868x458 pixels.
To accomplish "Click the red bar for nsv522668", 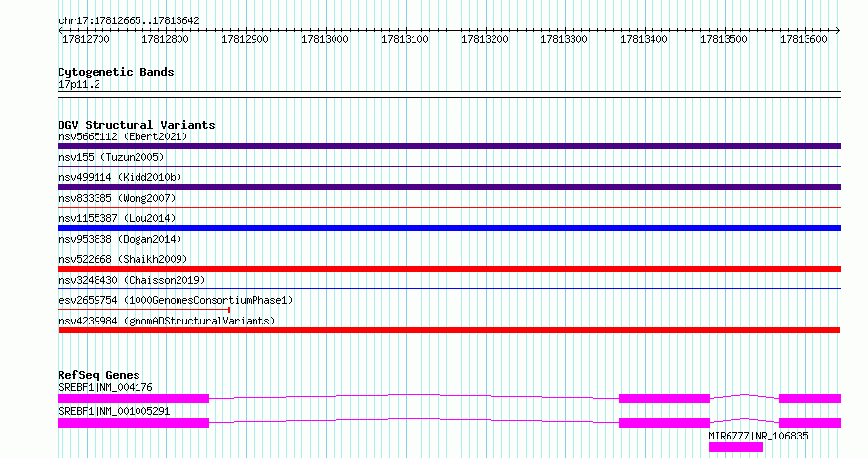I will 449,269.
